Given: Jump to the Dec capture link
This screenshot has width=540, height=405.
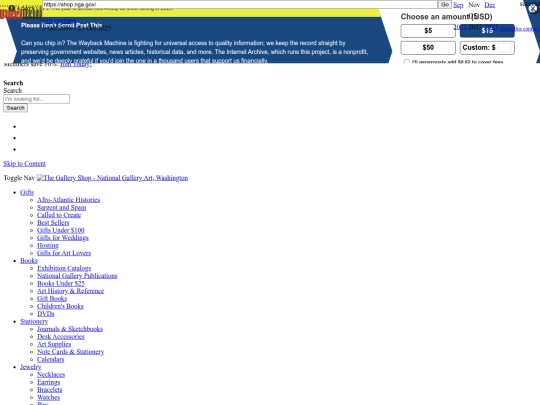Looking at the screenshot, I should (x=489, y=5).
